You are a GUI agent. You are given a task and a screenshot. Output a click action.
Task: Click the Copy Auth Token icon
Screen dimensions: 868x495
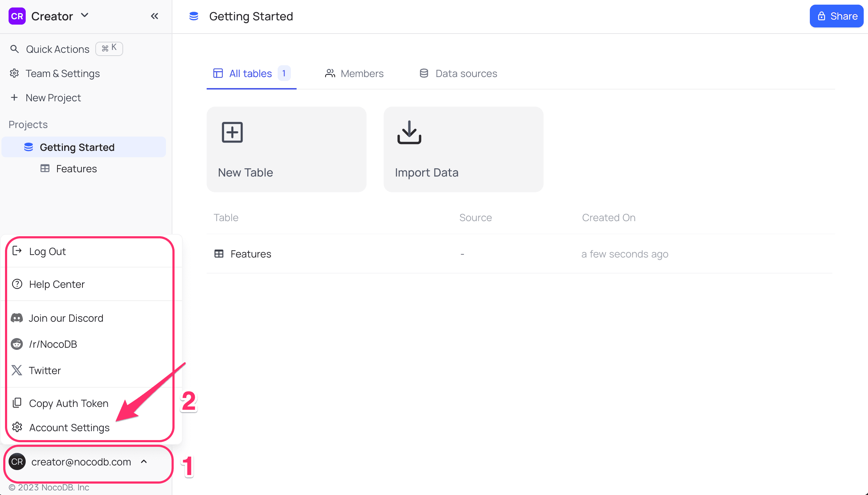(x=17, y=403)
